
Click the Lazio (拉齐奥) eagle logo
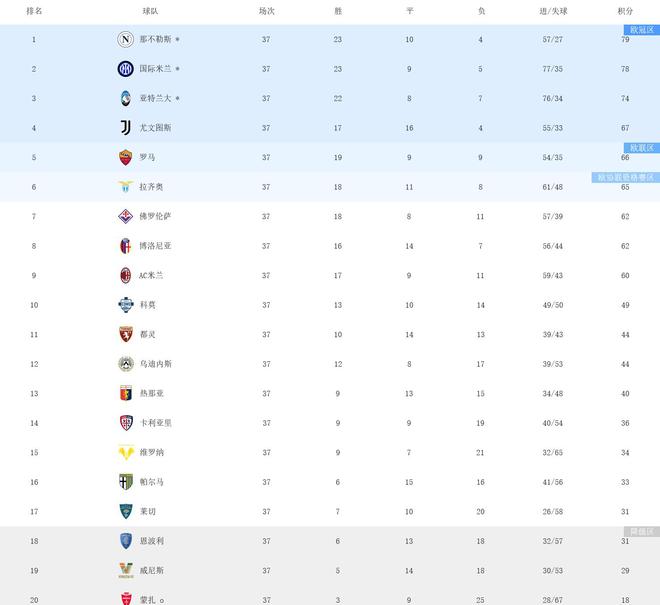125,187
